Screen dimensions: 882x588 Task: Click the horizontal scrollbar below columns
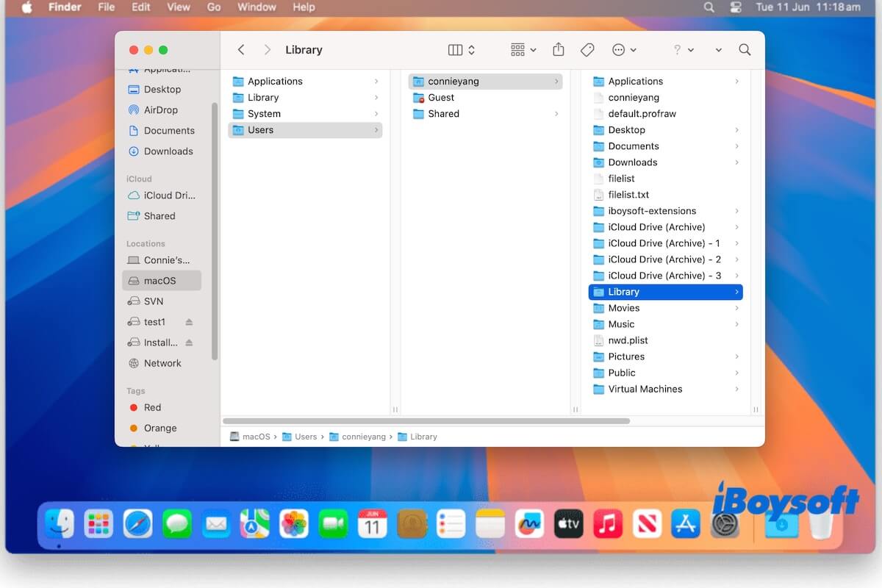(x=426, y=421)
